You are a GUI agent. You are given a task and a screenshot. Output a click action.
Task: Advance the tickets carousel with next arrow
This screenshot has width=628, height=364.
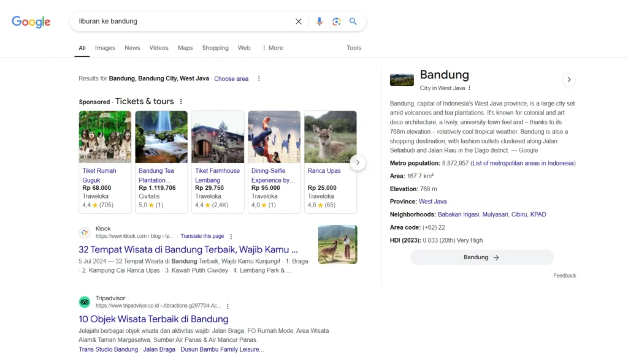358,162
